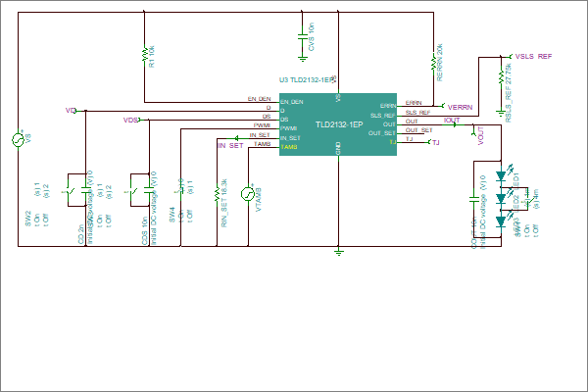Click the CVS 10n text label

pos(312,37)
